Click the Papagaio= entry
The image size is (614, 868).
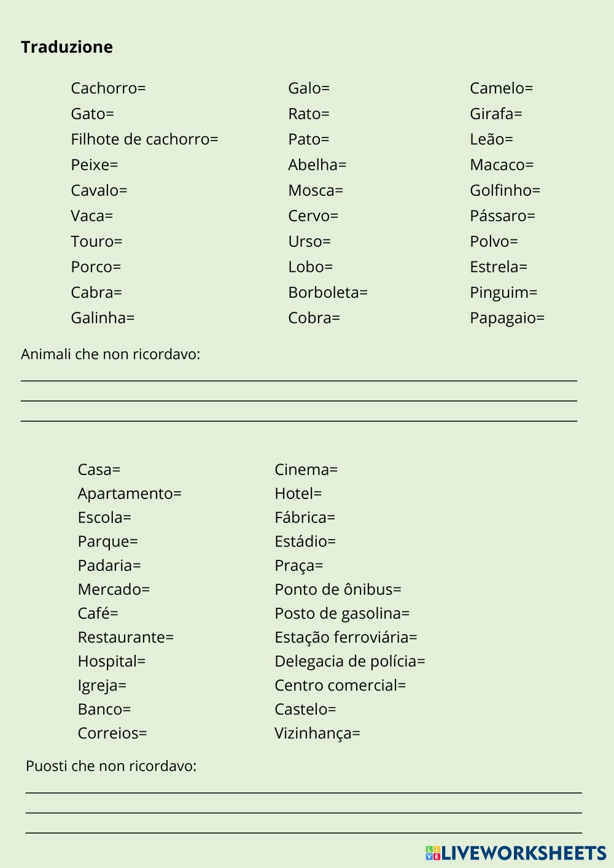pyautogui.click(x=507, y=318)
